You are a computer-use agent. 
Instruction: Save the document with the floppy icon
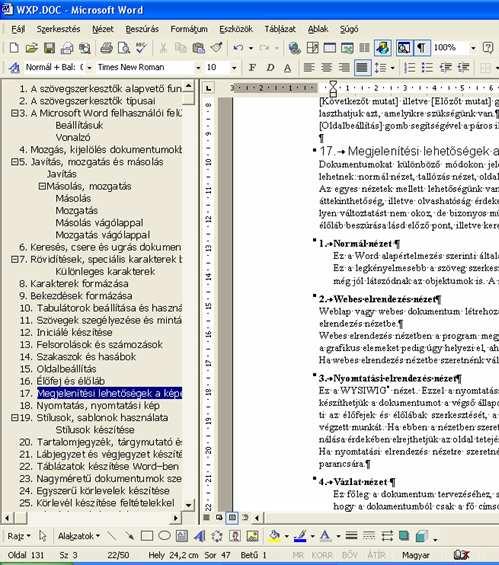click(49, 48)
